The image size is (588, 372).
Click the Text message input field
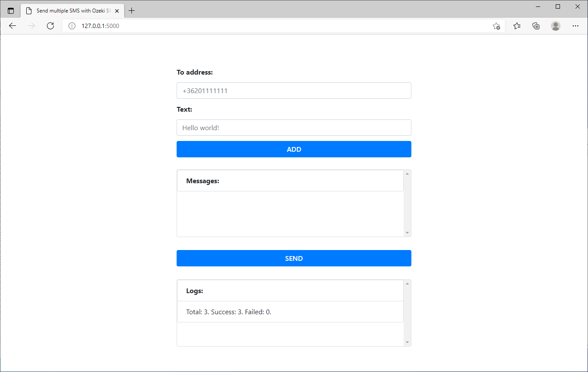pos(294,128)
